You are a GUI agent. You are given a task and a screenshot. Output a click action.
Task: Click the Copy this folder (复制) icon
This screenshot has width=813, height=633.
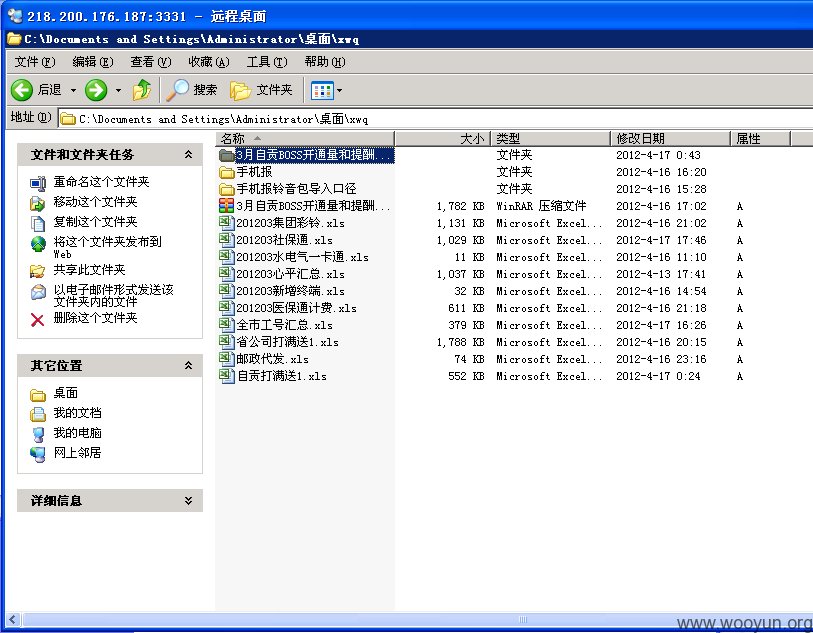click(38, 223)
